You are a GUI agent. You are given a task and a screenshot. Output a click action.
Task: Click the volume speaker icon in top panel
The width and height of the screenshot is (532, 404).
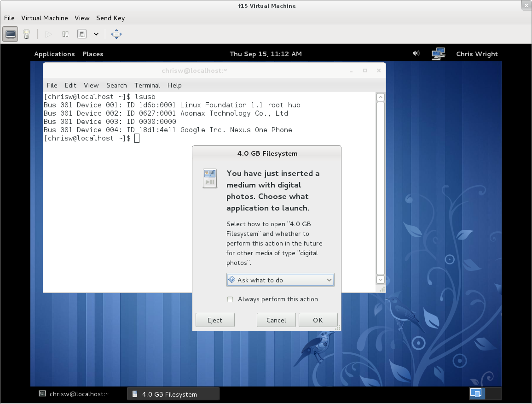coord(416,53)
